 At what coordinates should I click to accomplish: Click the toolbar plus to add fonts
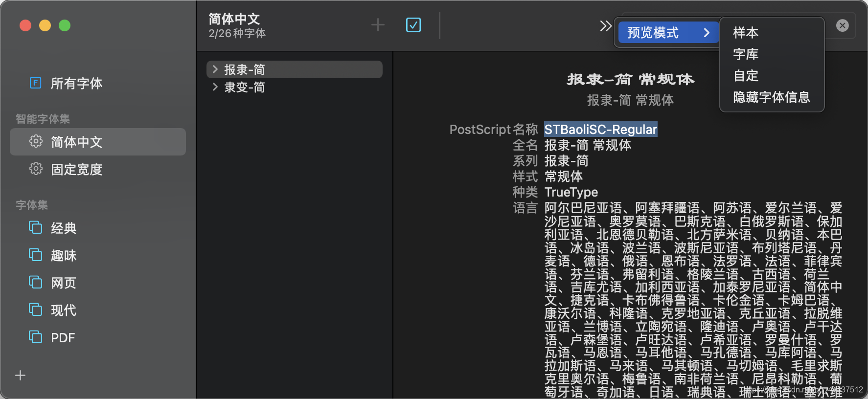click(378, 25)
